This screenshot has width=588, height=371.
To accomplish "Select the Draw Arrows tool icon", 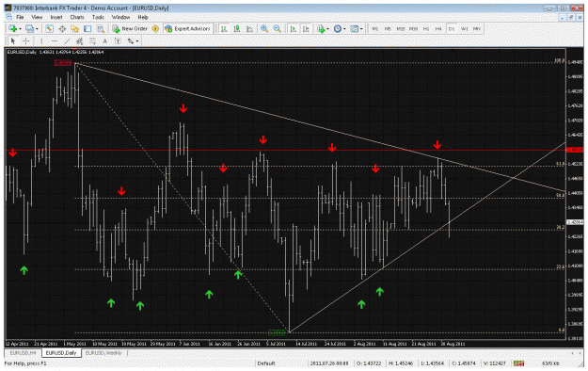I will coord(130,40).
